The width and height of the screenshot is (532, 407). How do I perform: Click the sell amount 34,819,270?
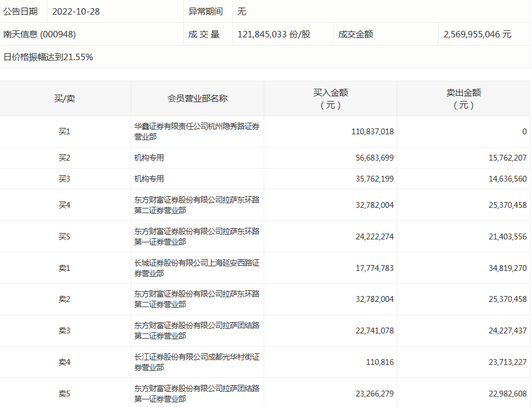click(505, 269)
